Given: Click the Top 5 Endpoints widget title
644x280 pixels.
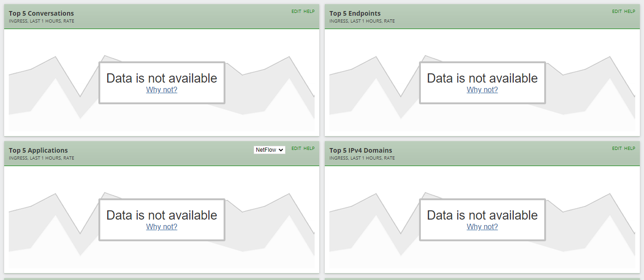Looking at the screenshot, I should click(x=355, y=13).
